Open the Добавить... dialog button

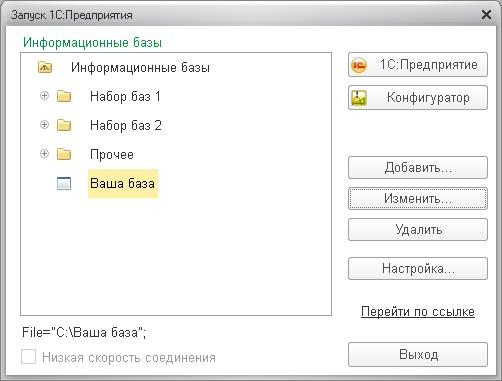pyautogui.click(x=418, y=167)
